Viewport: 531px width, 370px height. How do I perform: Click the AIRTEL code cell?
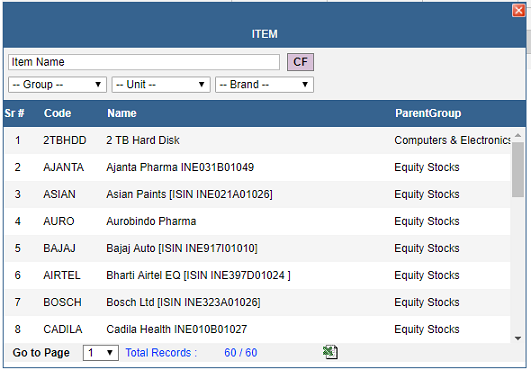pos(62,275)
